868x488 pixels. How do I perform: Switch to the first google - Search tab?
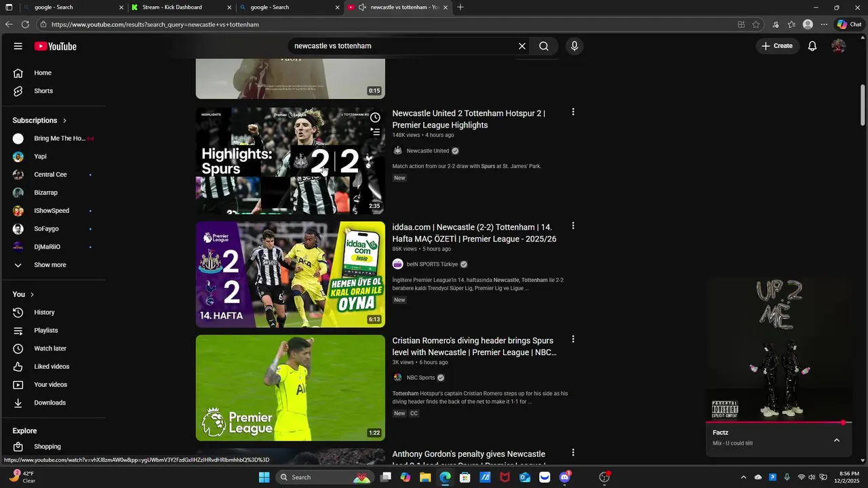(x=73, y=7)
